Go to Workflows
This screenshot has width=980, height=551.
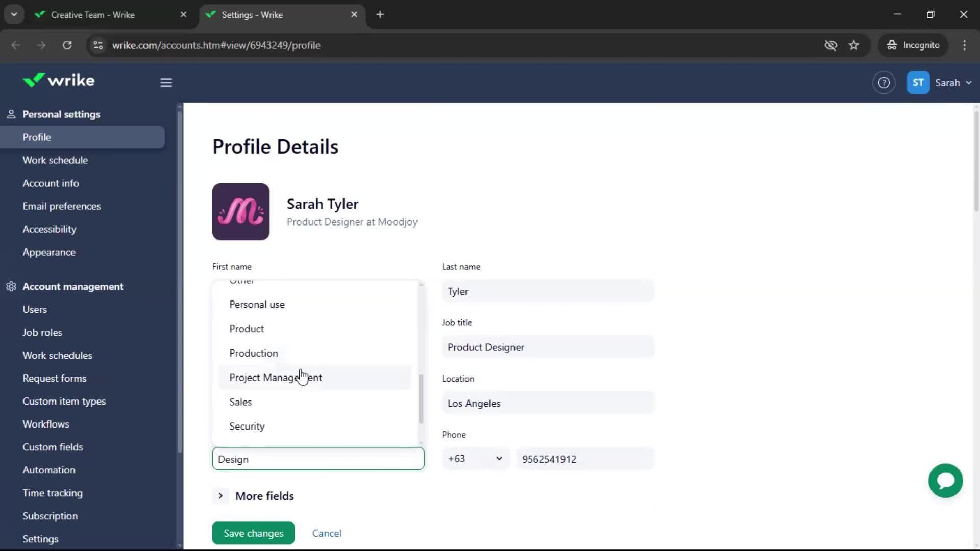pos(46,424)
